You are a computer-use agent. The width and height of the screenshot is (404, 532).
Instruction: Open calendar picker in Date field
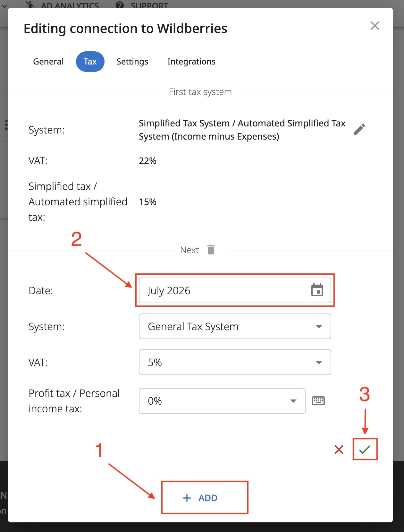317,290
